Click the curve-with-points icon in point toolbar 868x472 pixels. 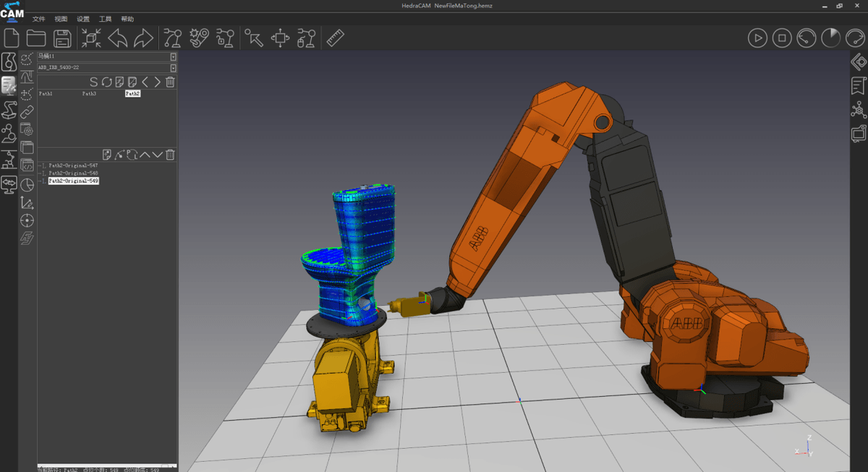[119, 155]
